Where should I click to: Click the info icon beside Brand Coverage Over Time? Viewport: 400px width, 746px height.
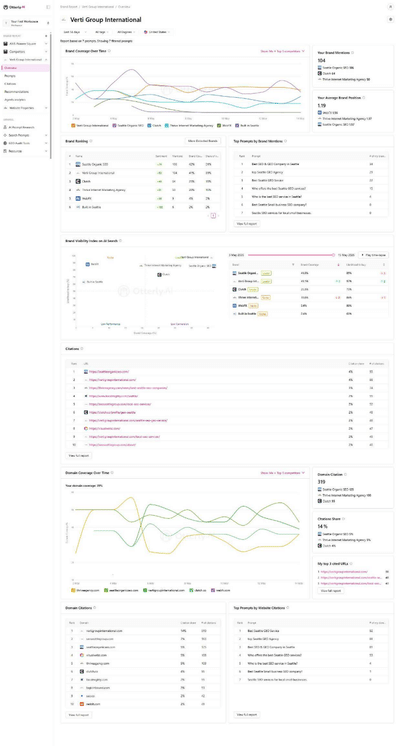coord(110,50)
